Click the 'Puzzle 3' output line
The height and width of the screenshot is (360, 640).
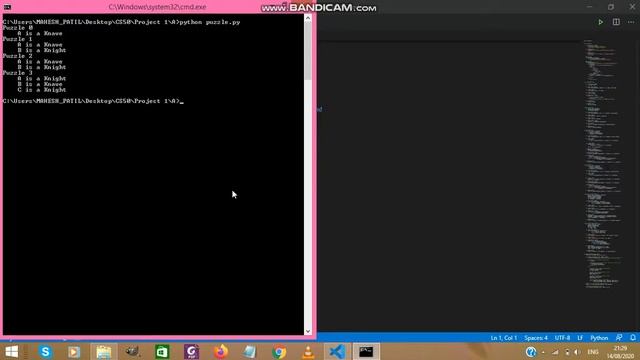coord(18,73)
